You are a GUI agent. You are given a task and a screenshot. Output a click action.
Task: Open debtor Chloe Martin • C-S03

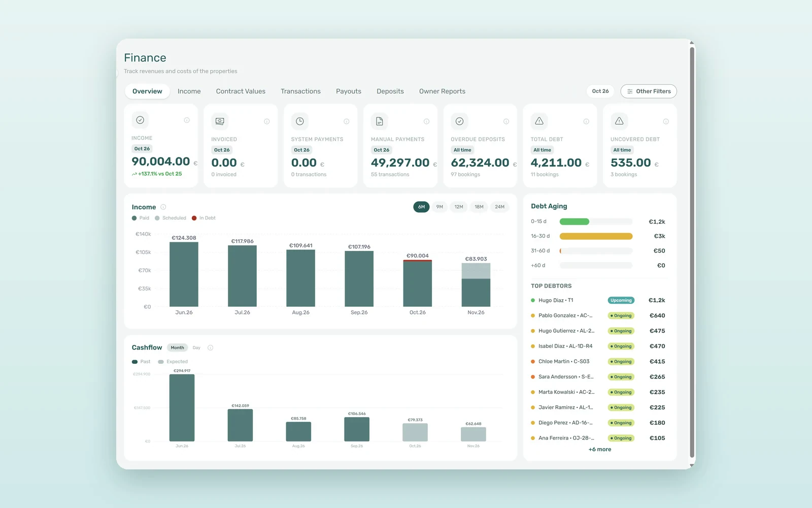click(x=598, y=362)
